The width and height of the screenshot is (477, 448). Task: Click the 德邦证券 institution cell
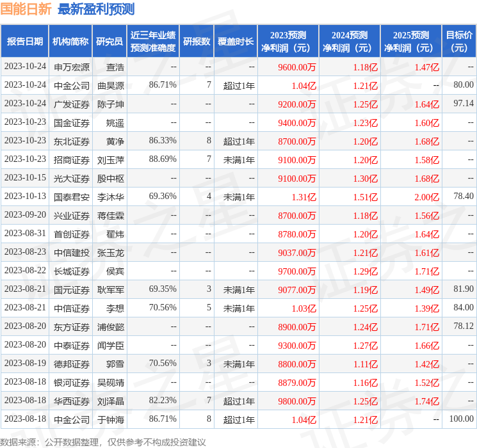pos(72,364)
